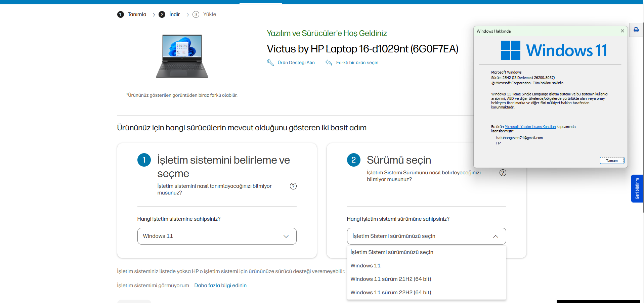The width and height of the screenshot is (644, 303).
Task: Open 'Ürün Desteği Alın' link
Action: [x=296, y=63]
